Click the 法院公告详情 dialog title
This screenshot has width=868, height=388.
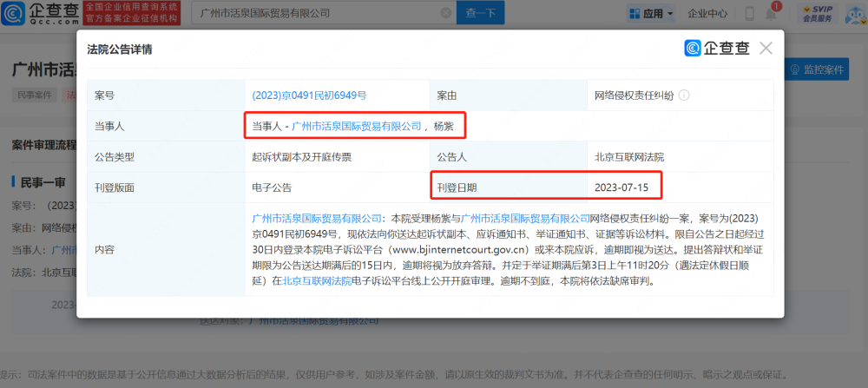[120, 49]
